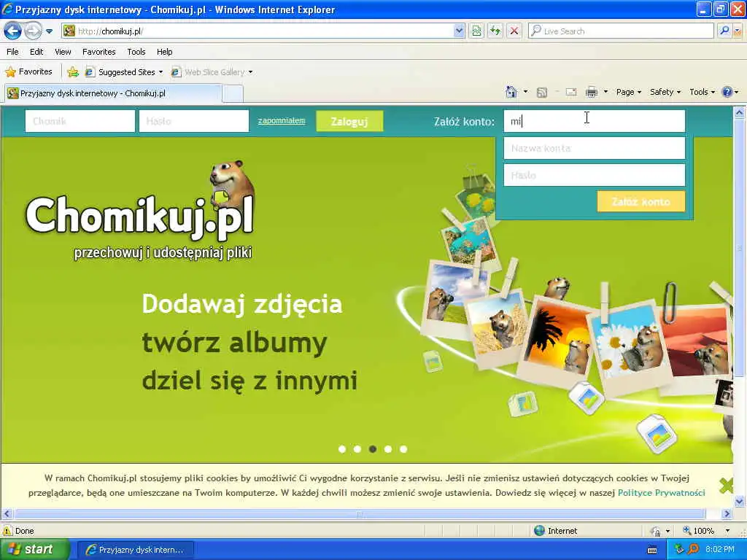Open the Edit menu

pos(36,52)
